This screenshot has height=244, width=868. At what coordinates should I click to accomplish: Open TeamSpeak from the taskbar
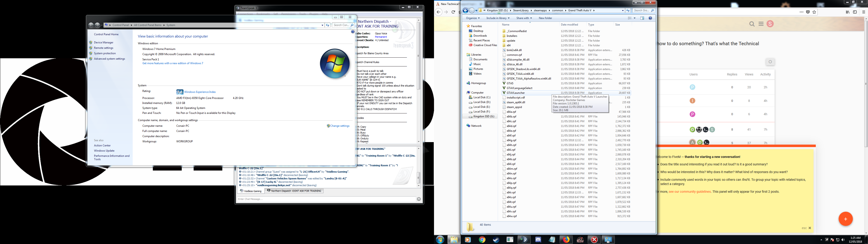click(x=524, y=240)
